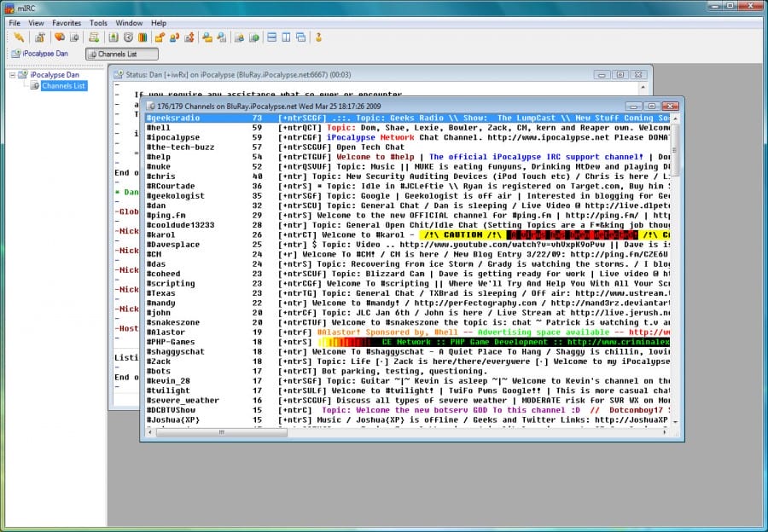The height and width of the screenshot is (532, 768).
Task: Open the Favorites menu
Action: pos(67,23)
